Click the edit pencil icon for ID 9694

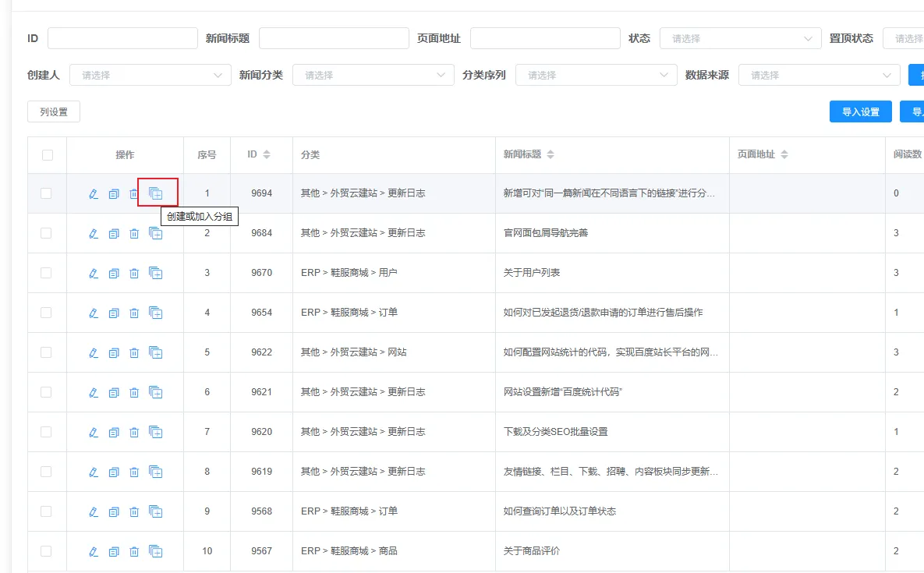coord(94,193)
